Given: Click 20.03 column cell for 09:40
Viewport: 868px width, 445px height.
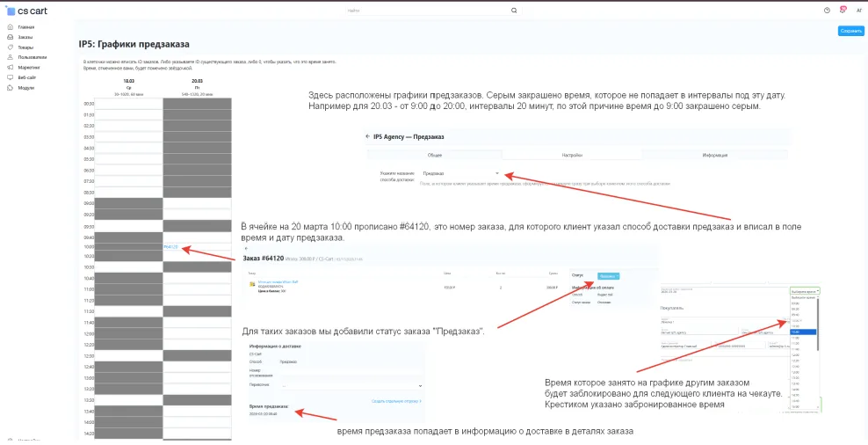Looking at the screenshot, I should click(197, 237).
